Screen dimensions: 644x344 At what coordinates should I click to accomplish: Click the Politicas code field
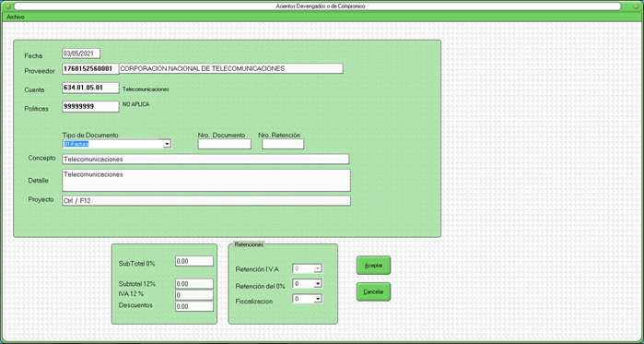[90, 106]
